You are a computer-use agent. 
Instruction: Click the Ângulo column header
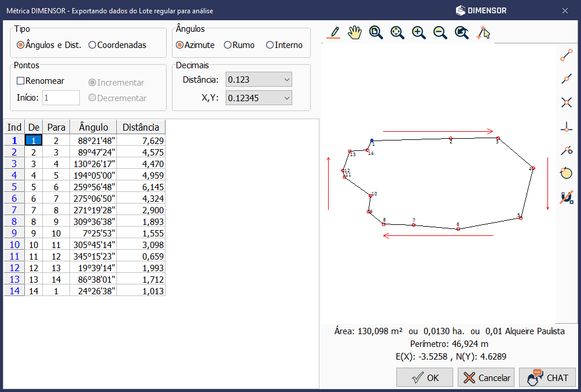pos(93,127)
